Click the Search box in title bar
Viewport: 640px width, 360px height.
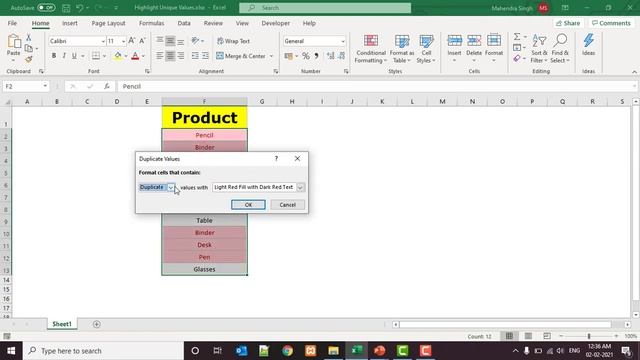pyautogui.click(x=325, y=8)
